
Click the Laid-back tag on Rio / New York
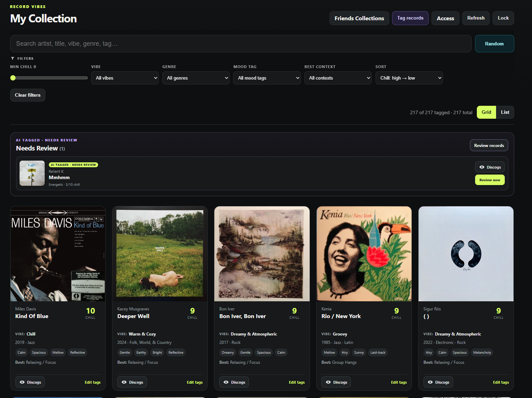(x=378, y=353)
